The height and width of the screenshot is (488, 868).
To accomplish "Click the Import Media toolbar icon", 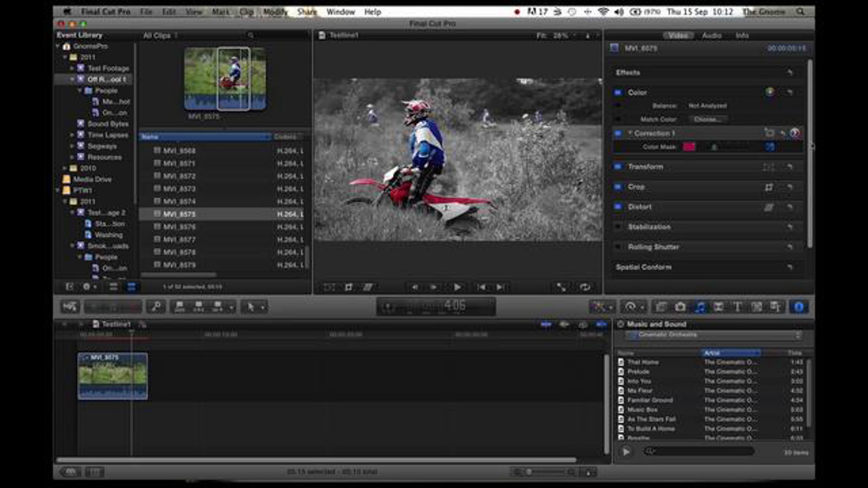I will [69, 307].
